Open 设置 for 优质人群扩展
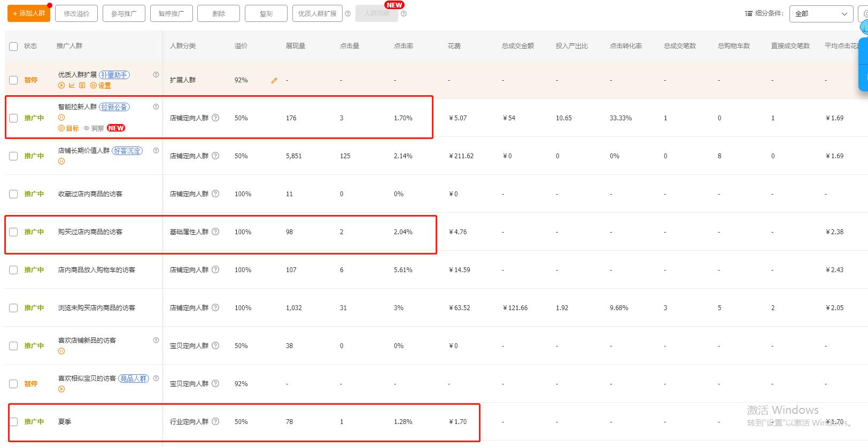 point(100,86)
